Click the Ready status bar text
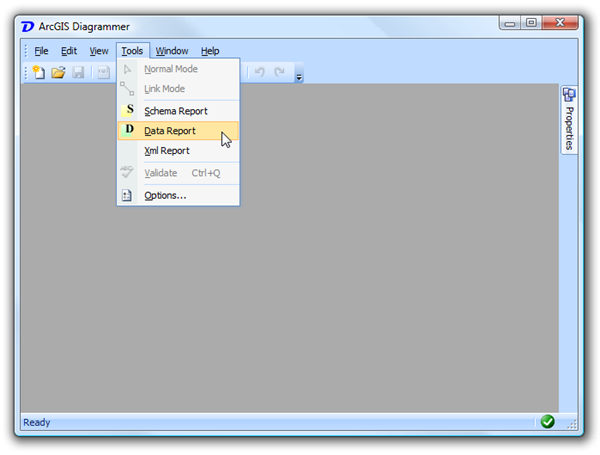 (37, 422)
